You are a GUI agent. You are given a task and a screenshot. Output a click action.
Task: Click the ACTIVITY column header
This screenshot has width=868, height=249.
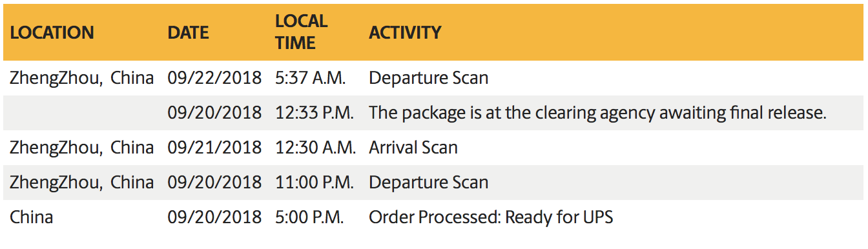tap(405, 32)
